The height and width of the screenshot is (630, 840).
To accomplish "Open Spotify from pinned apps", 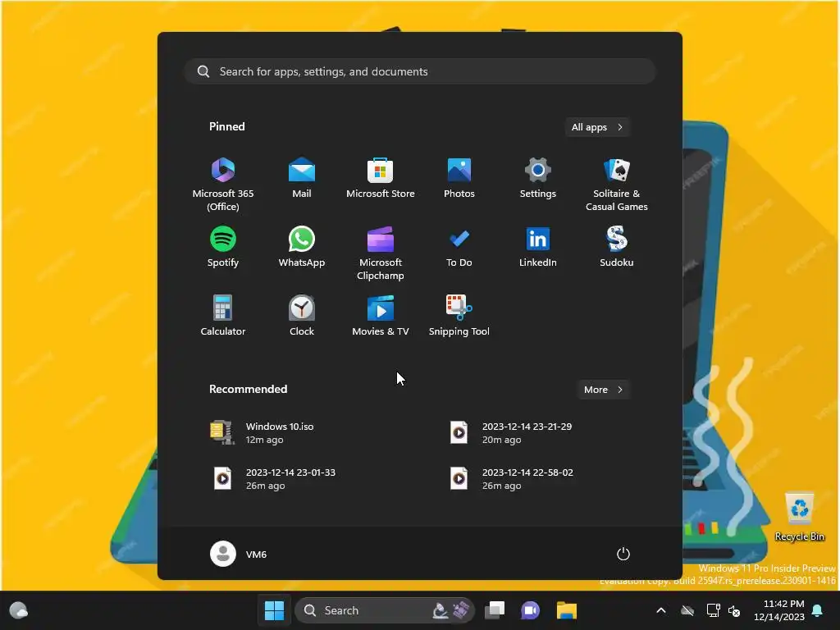I will tap(223, 246).
